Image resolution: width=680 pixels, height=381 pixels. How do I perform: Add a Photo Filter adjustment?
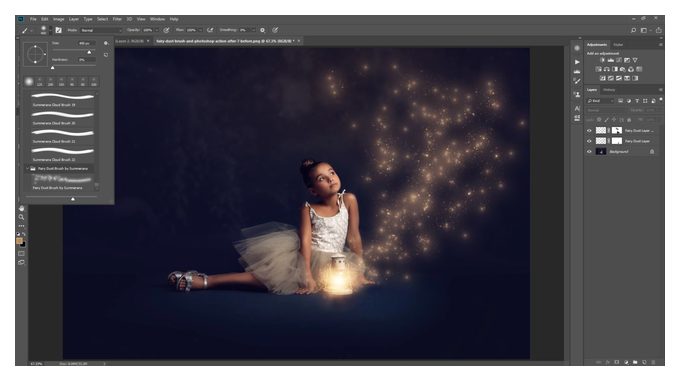(x=623, y=69)
